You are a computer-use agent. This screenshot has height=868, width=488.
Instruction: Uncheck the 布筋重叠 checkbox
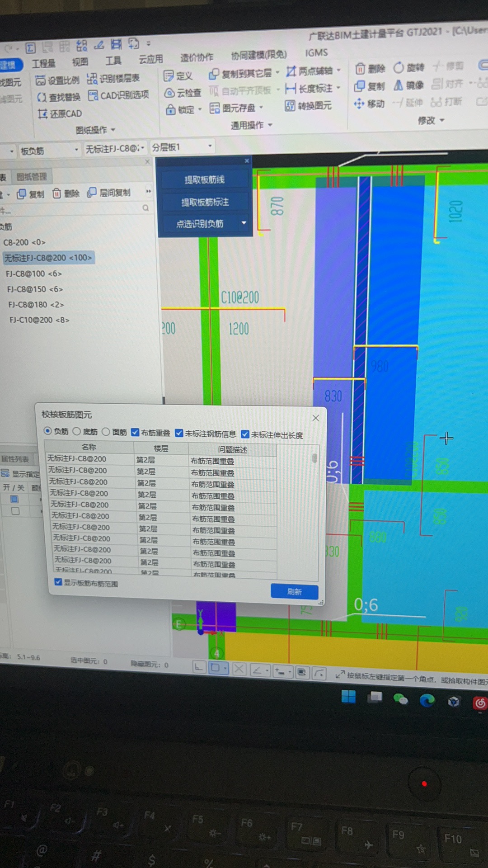(x=135, y=433)
